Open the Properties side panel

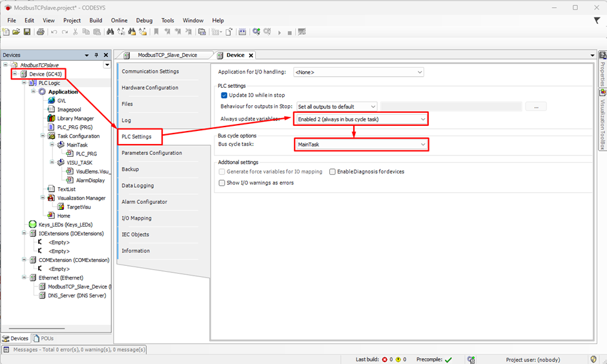[602, 68]
